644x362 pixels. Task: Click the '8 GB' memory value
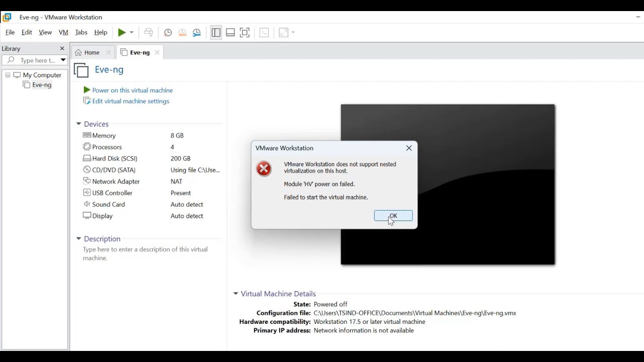tap(177, 135)
